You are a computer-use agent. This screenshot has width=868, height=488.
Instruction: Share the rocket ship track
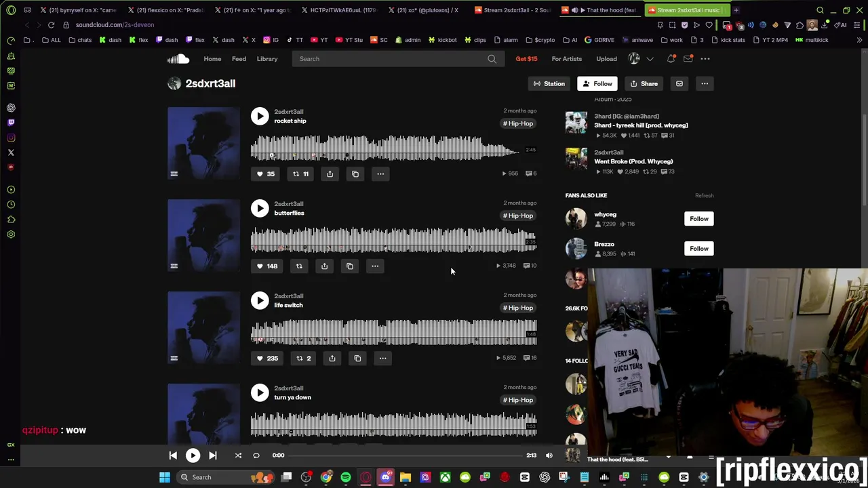click(330, 174)
